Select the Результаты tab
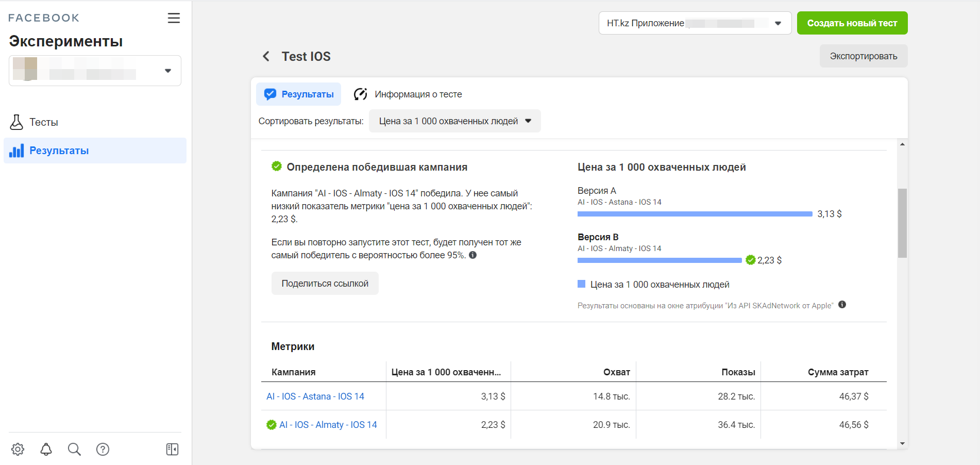 click(299, 94)
